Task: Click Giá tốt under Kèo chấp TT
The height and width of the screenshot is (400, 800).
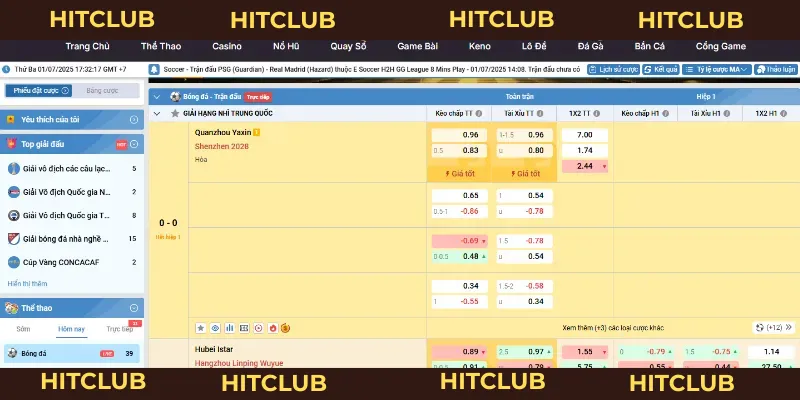Action: 459,174
